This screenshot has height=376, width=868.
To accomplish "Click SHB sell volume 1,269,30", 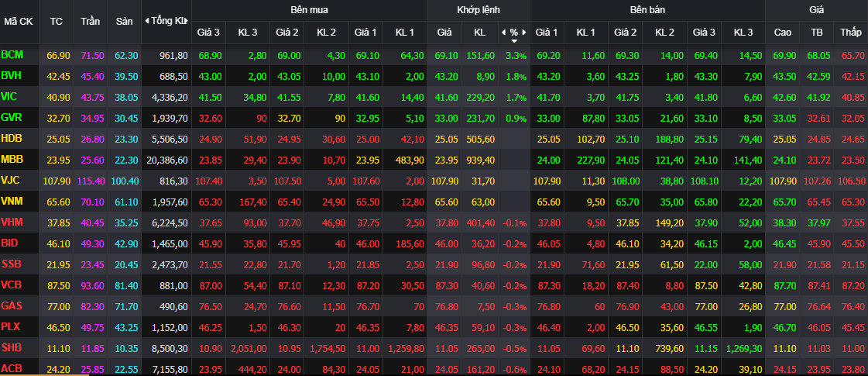I will [746, 348].
